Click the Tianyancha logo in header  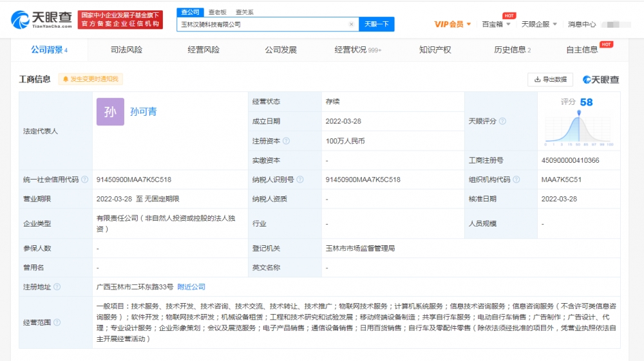pos(41,20)
